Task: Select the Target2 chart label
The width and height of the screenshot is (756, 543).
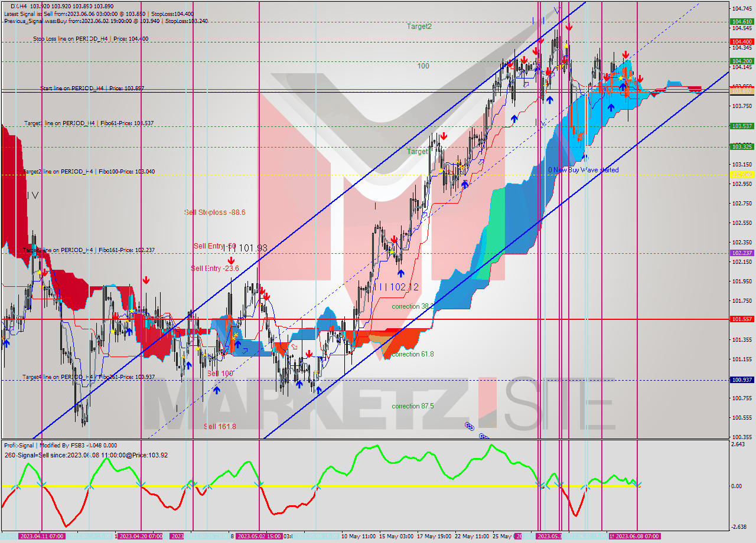Action: [419, 27]
